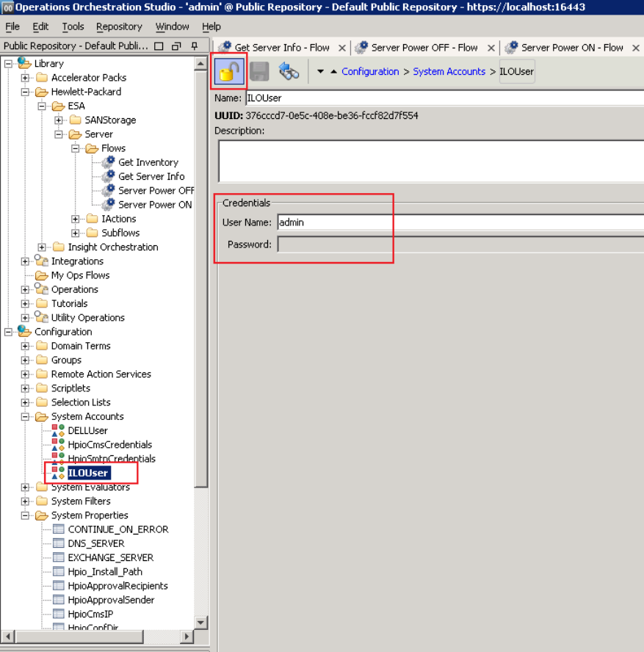This screenshot has width=644, height=652.
Task: Open the Repository menu
Action: [119, 26]
